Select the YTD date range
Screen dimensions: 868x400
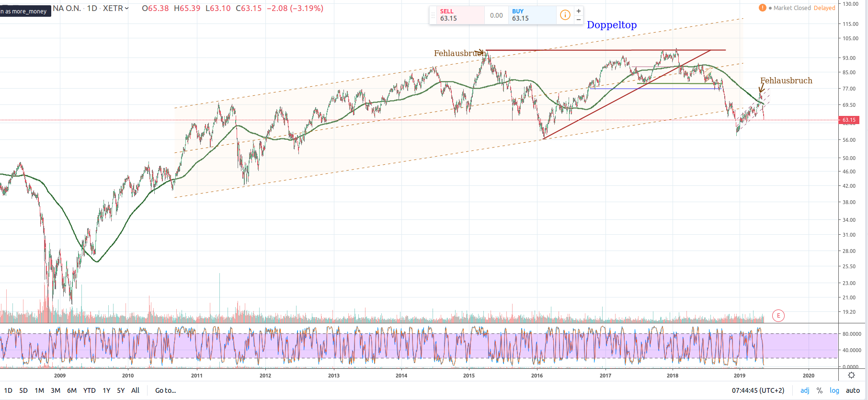pos(90,390)
